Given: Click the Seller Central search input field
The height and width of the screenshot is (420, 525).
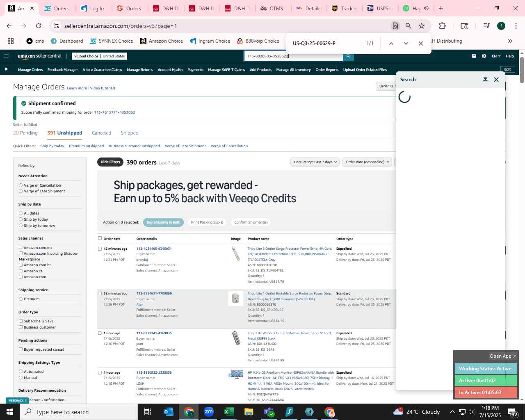Looking at the screenshot, I should point(293,56).
